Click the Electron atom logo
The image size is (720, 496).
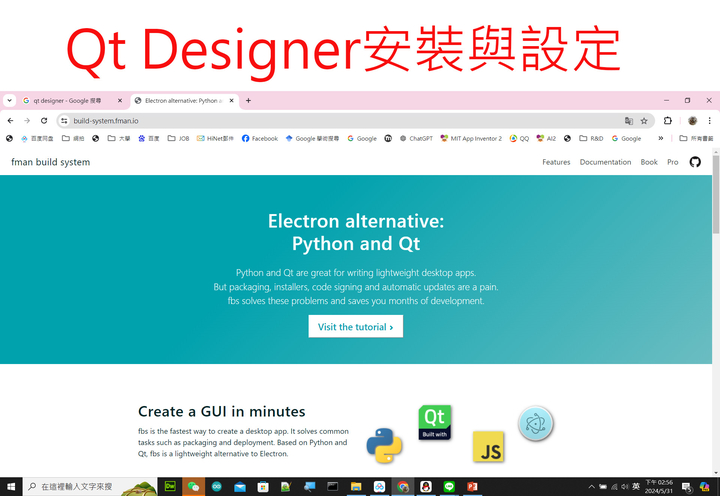(x=536, y=424)
